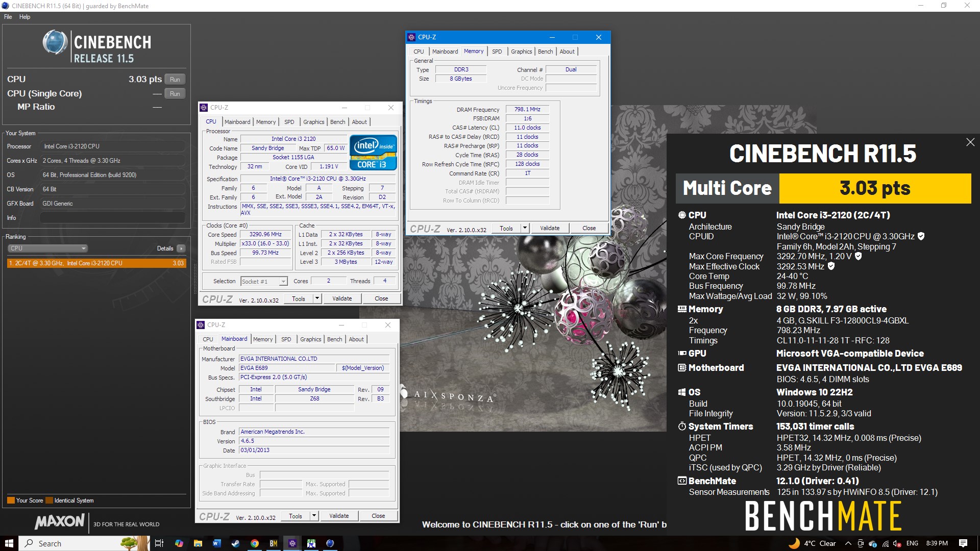The height and width of the screenshot is (551, 980).
Task: Switch to Google Chrome in taskbar
Action: 254,543
